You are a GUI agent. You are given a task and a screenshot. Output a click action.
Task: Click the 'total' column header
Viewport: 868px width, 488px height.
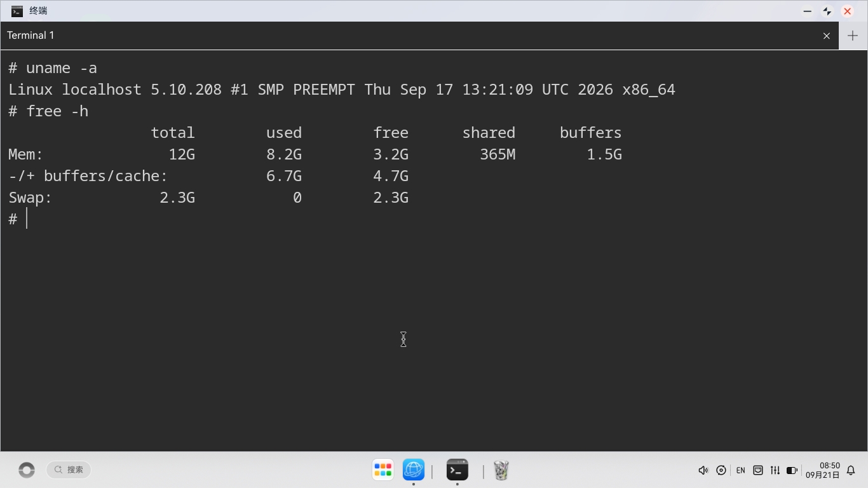pyautogui.click(x=173, y=133)
